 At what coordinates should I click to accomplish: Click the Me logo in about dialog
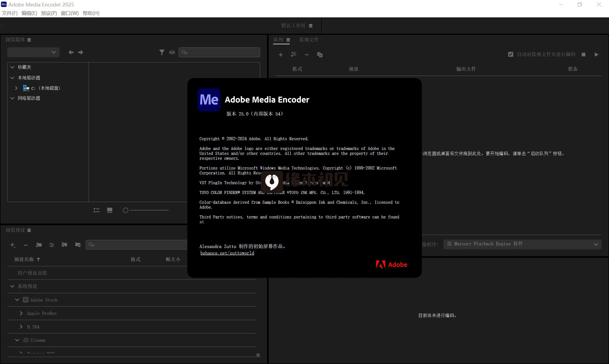(x=209, y=100)
